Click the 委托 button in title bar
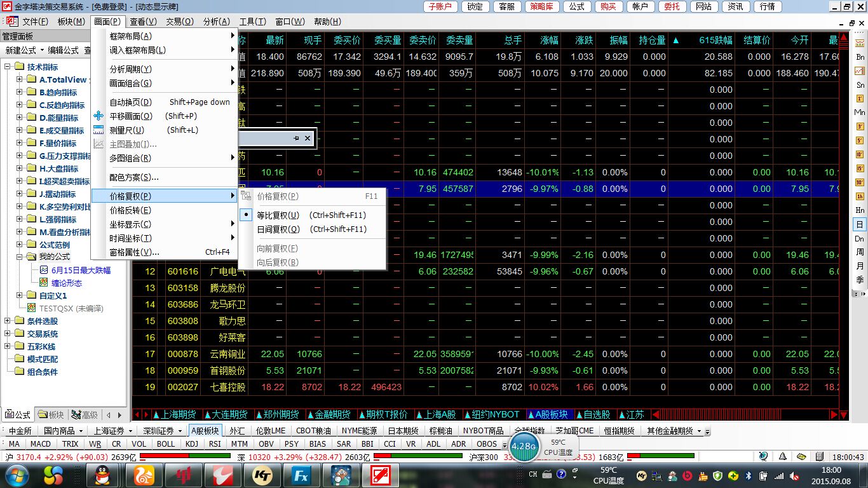This screenshot has width=868, height=488. click(x=672, y=6)
